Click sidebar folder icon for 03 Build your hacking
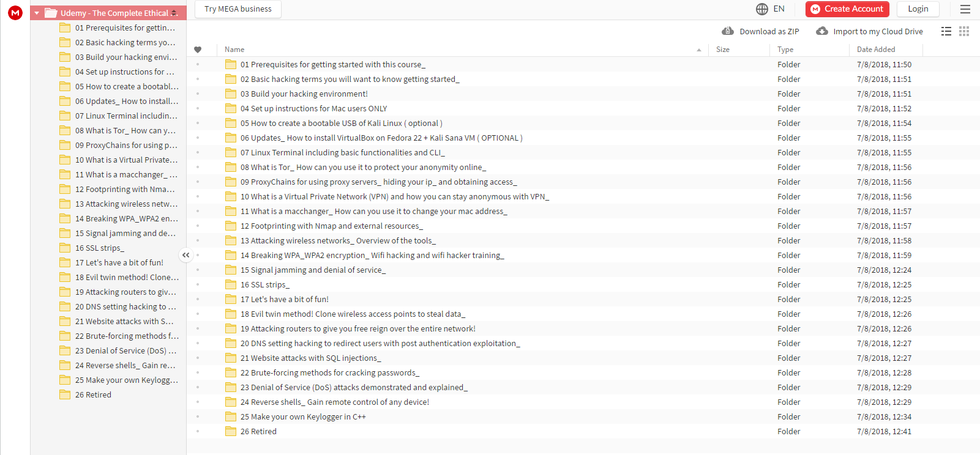980x455 pixels. tap(65, 57)
